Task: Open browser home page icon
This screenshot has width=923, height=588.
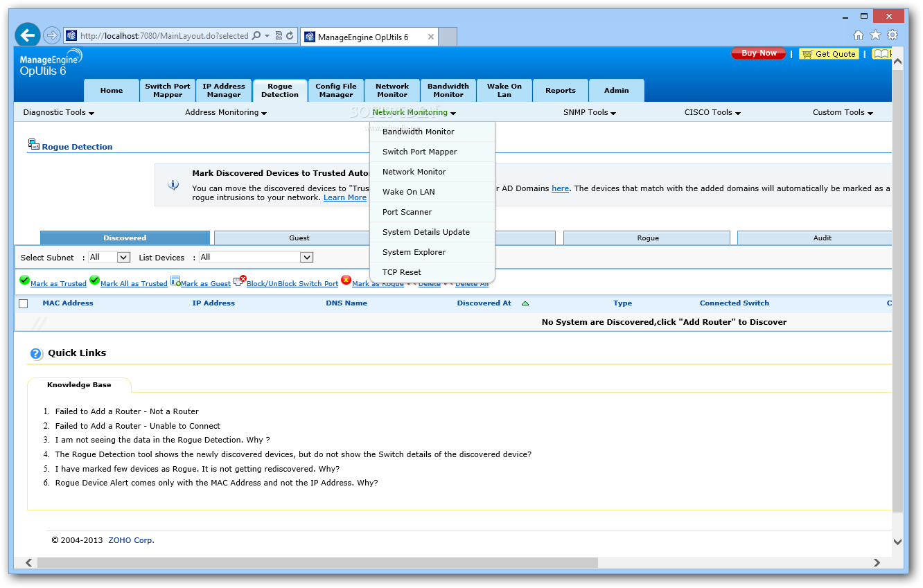Action: pyautogui.click(x=859, y=35)
